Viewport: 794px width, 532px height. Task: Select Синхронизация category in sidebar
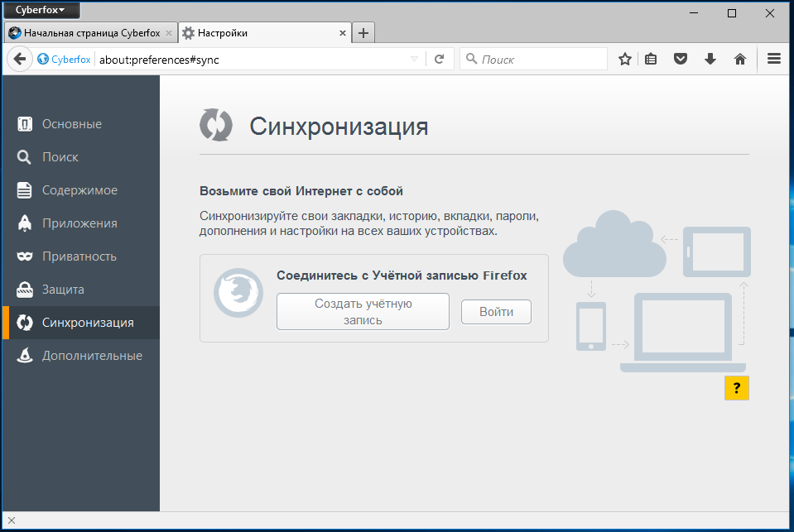coord(81,323)
